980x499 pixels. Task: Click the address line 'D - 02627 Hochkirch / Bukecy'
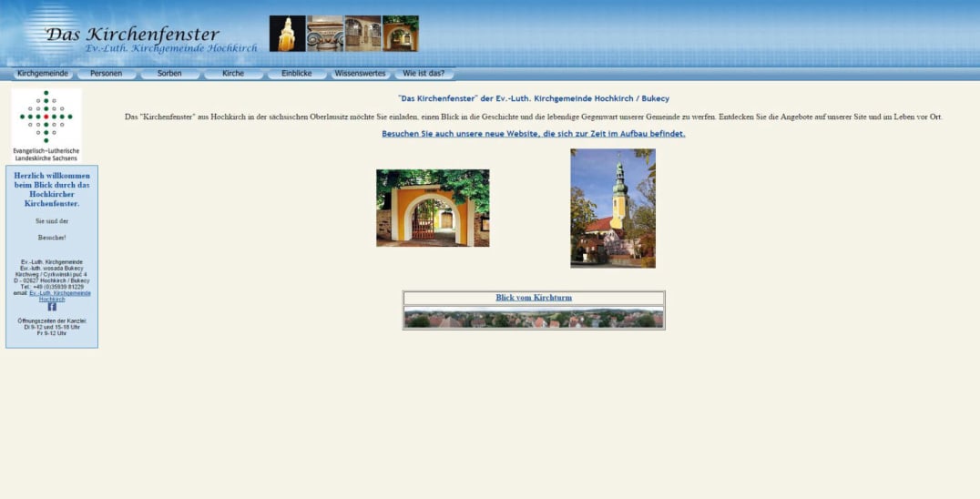coord(52,281)
